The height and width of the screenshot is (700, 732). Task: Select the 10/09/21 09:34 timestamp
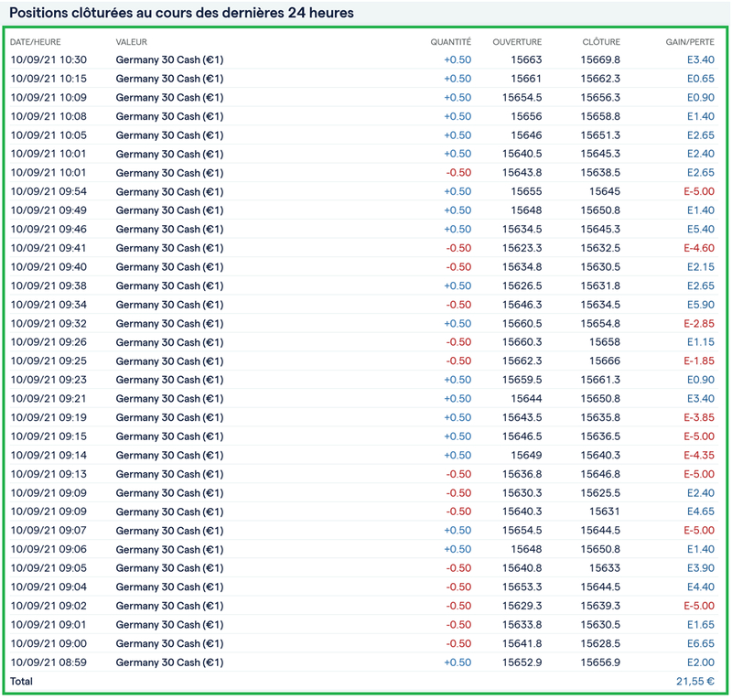tap(48, 305)
